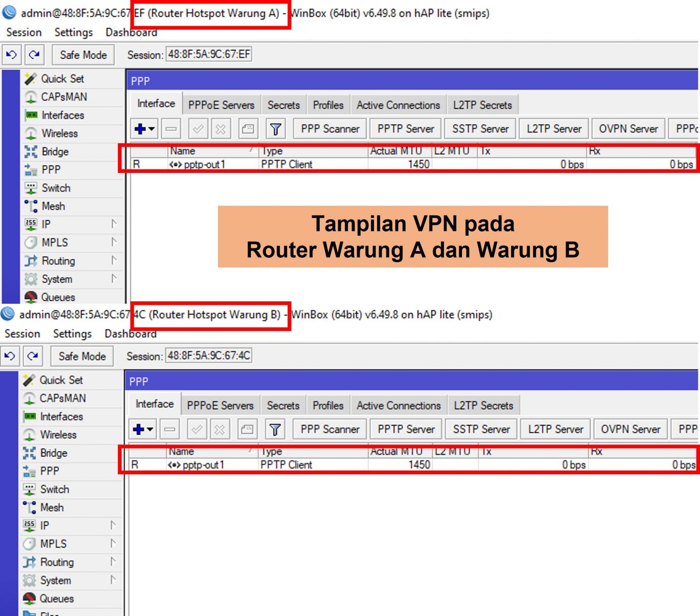This screenshot has width=700, height=616.
Task: Switch to the Active Connections tab
Action: point(398,105)
